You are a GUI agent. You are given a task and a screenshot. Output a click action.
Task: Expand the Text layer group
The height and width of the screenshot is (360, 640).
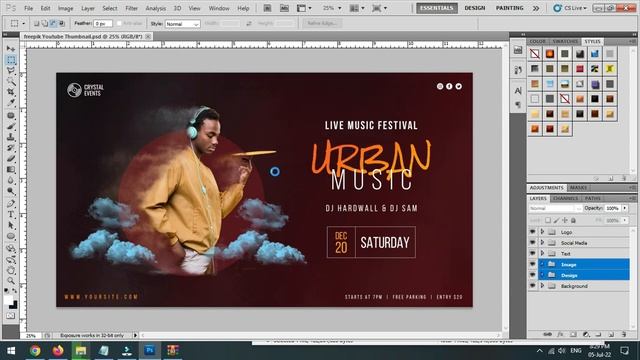point(542,253)
